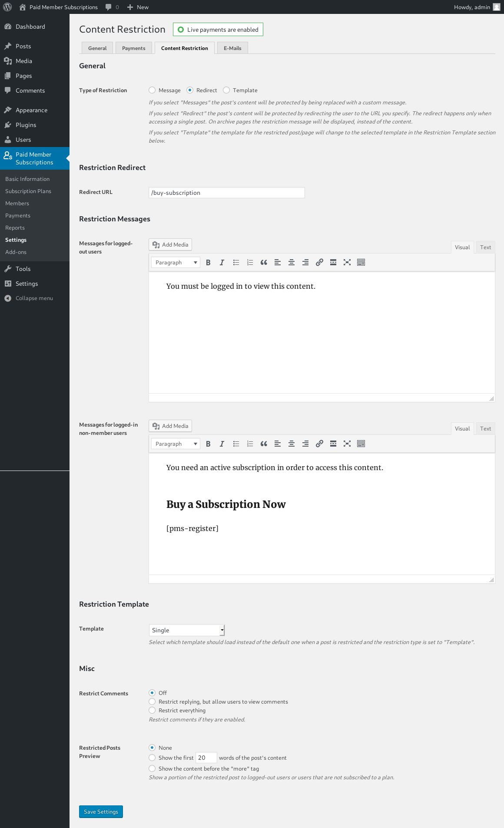Toggle toolbar in logged-out users editor
Image resolution: width=504 pixels, height=828 pixels.
click(361, 262)
